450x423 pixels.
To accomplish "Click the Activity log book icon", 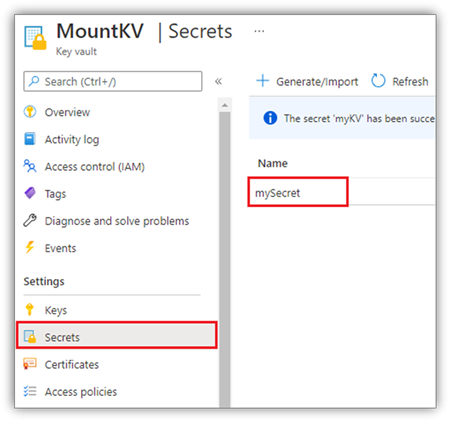I will point(30,139).
